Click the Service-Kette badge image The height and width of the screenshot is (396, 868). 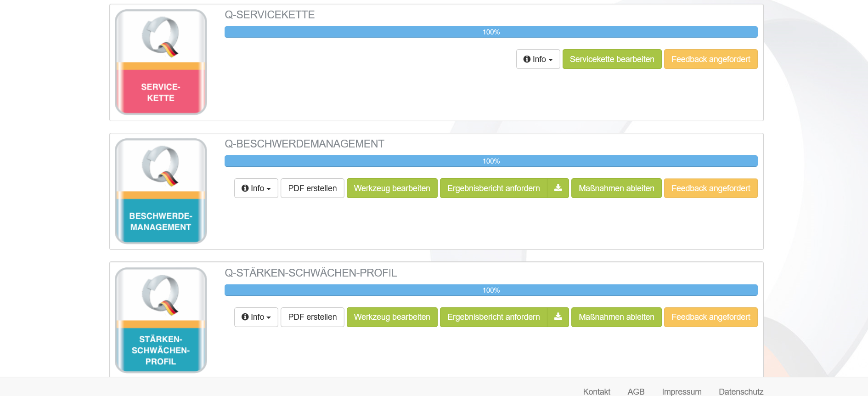[161, 62]
